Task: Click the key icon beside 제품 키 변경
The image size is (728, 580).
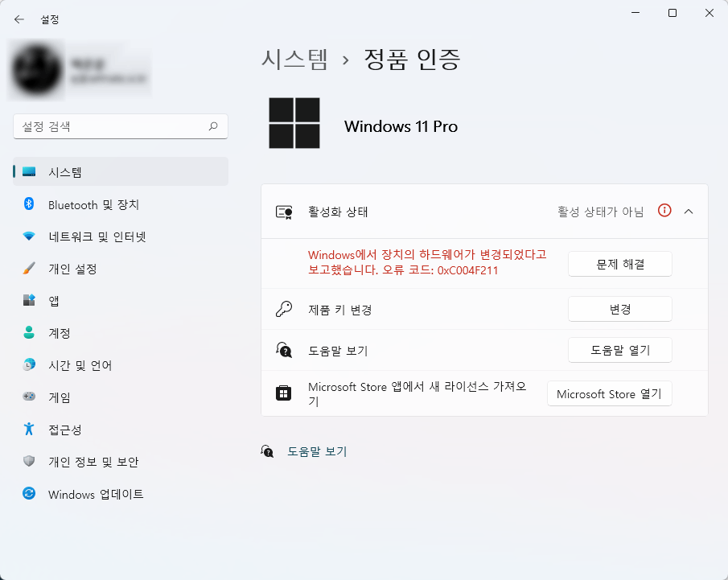Action: (x=284, y=309)
